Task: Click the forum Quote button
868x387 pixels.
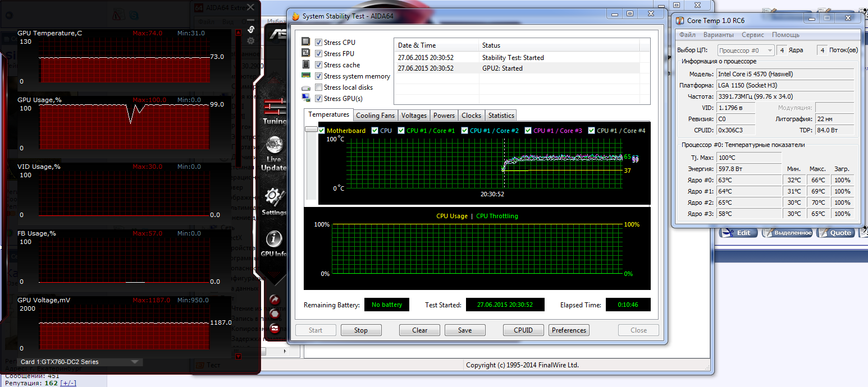Action: click(x=837, y=233)
